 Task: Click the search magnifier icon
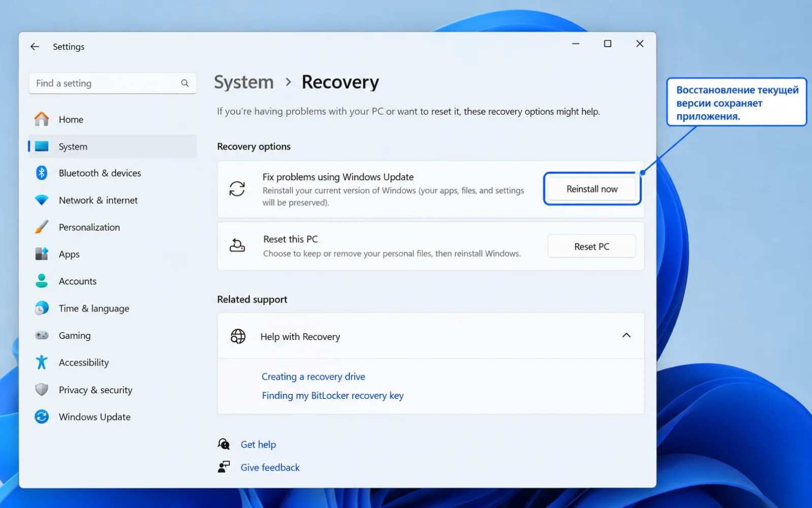(x=185, y=83)
